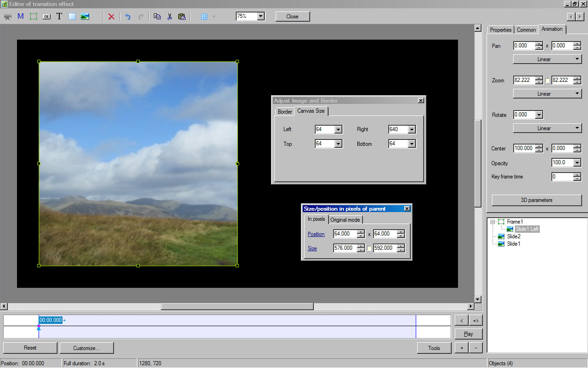588x368 pixels.
Task: Open the Pan Linear interpolation dropdown
Action: (x=547, y=59)
